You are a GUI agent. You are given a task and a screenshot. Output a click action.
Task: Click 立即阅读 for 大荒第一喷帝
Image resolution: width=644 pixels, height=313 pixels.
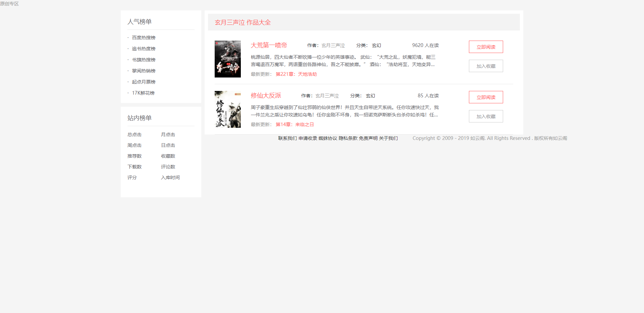tap(486, 47)
